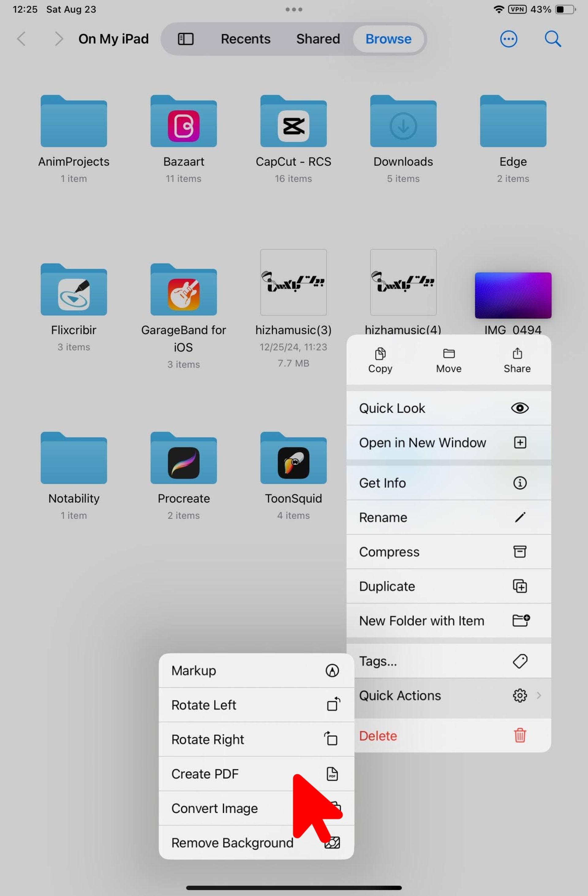Image resolution: width=588 pixels, height=896 pixels.
Task: Open the circled ellipsis More menu
Action: [508, 39]
